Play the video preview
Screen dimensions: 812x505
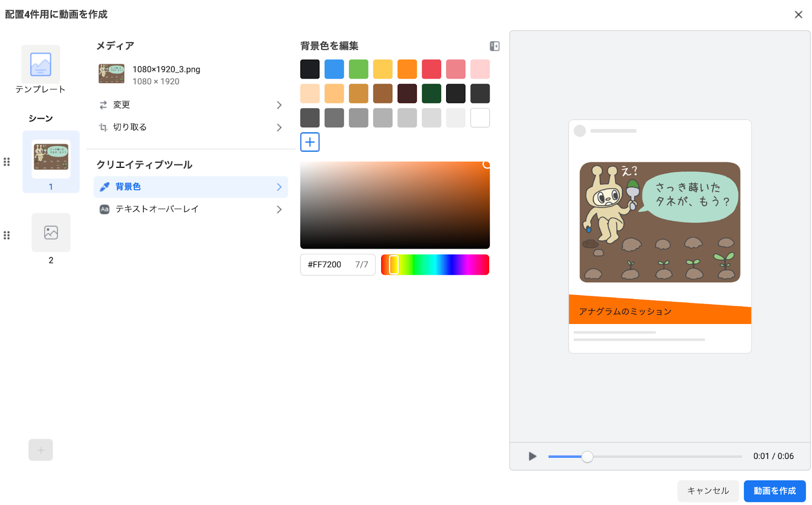click(532, 456)
